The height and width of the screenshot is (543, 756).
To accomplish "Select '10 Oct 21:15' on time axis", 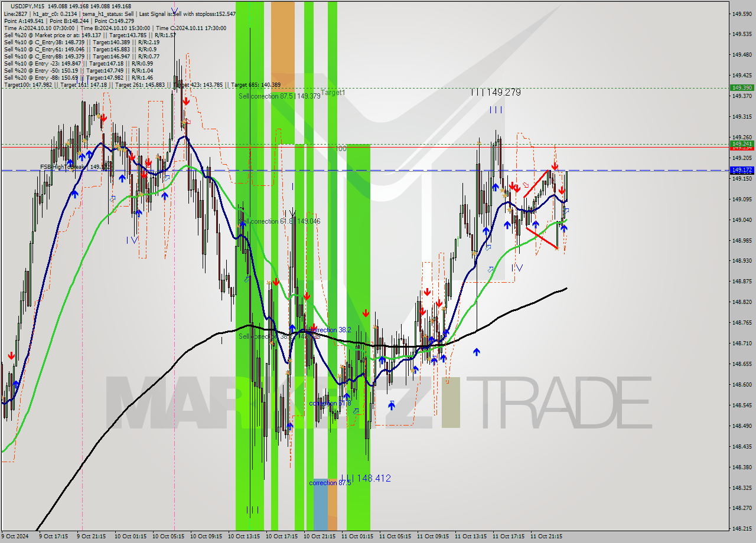I will [320, 537].
